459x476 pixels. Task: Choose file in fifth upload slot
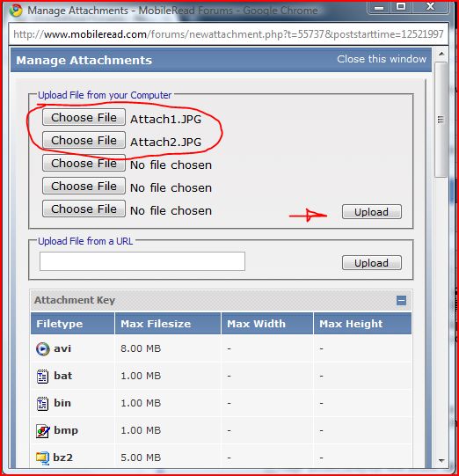coord(84,209)
